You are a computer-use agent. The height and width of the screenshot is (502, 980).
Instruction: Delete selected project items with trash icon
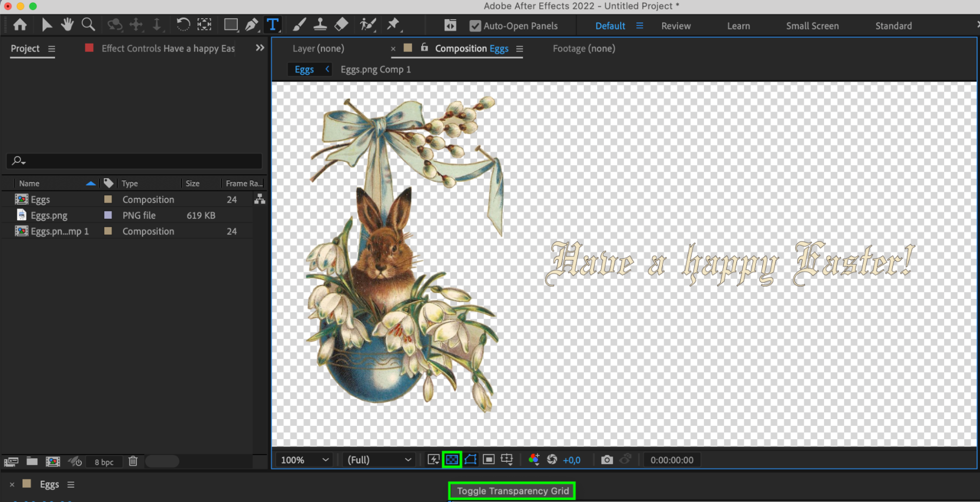pos(133,461)
